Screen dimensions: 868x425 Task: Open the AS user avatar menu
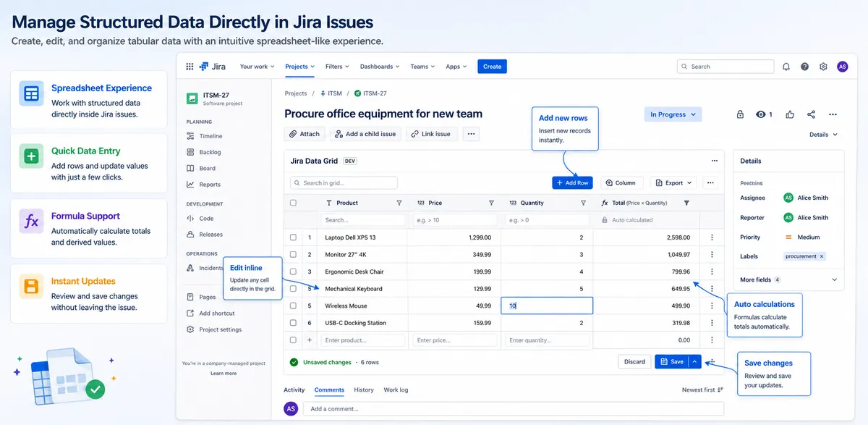(x=842, y=67)
